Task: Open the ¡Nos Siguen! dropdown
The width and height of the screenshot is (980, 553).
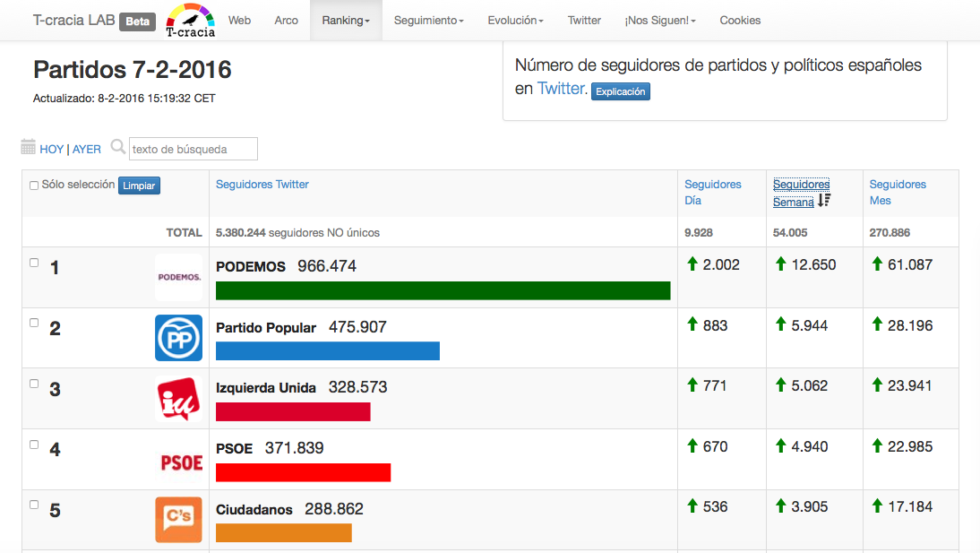Action: coord(660,20)
